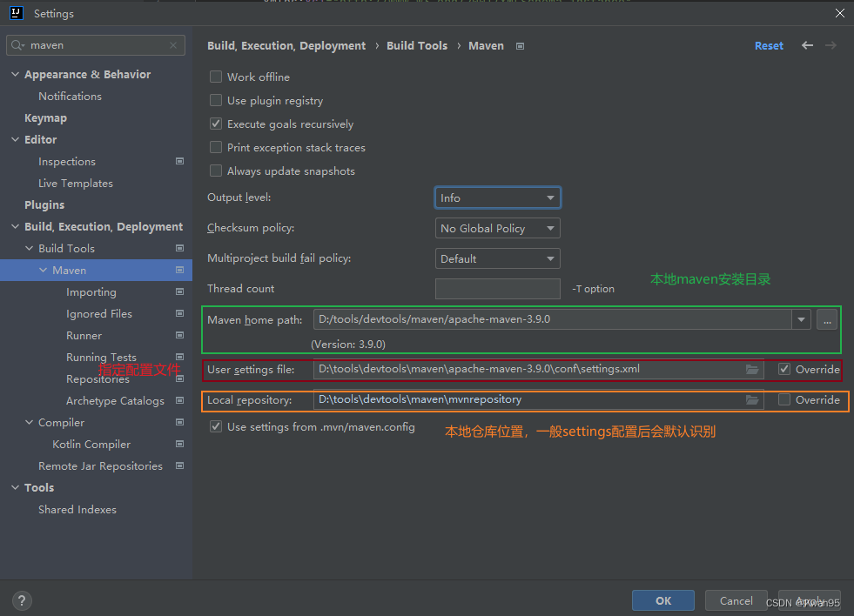Uncheck Execute goals recursively
Screen dimensions: 854x616
point(216,124)
